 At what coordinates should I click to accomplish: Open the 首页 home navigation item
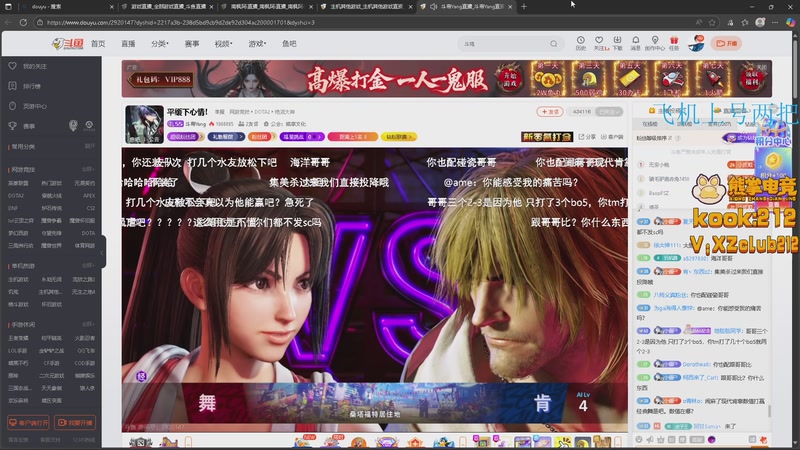98,44
